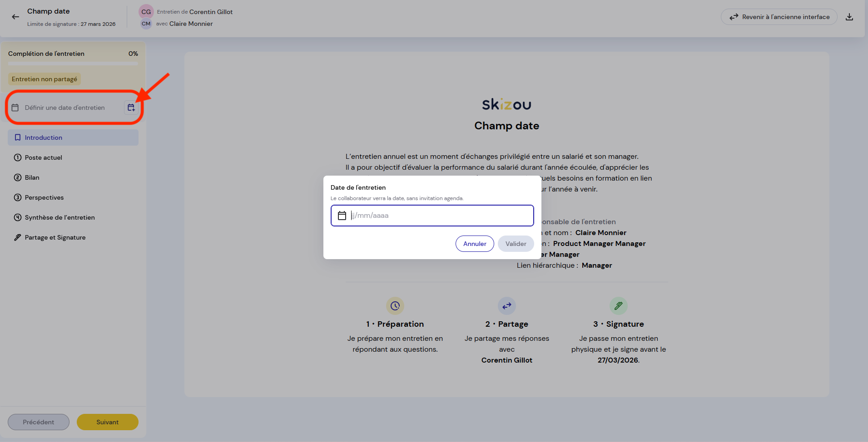Click the Préparation clock icon

pos(395,306)
